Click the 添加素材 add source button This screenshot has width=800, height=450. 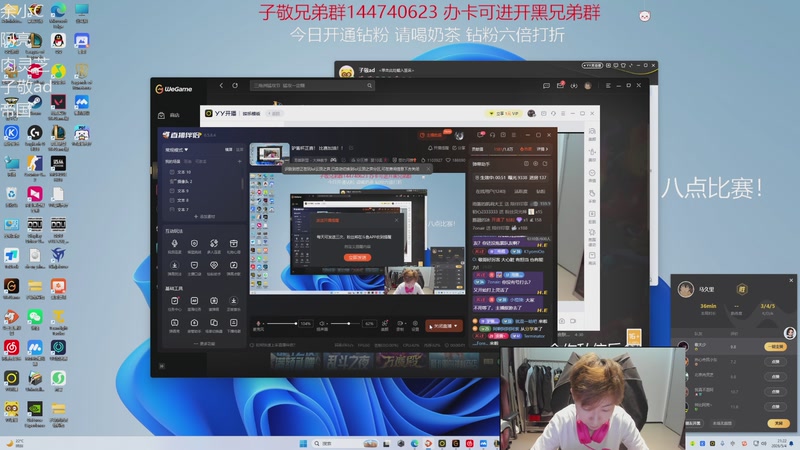(x=204, y=217)
